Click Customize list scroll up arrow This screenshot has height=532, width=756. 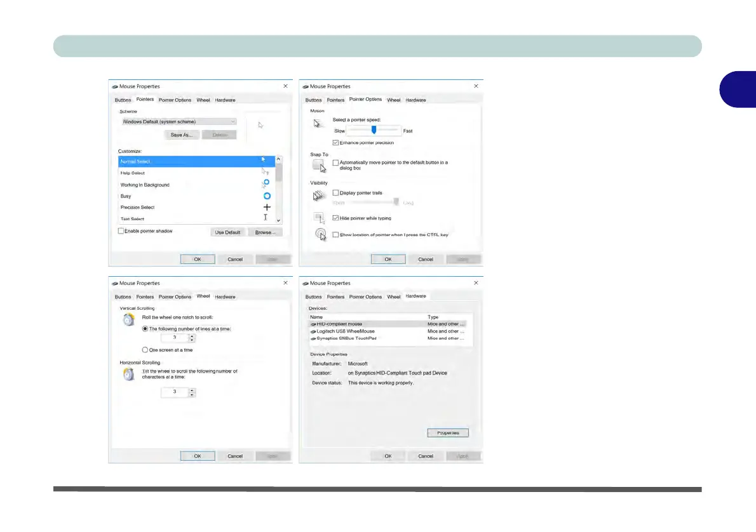click(x=278, y=159)
